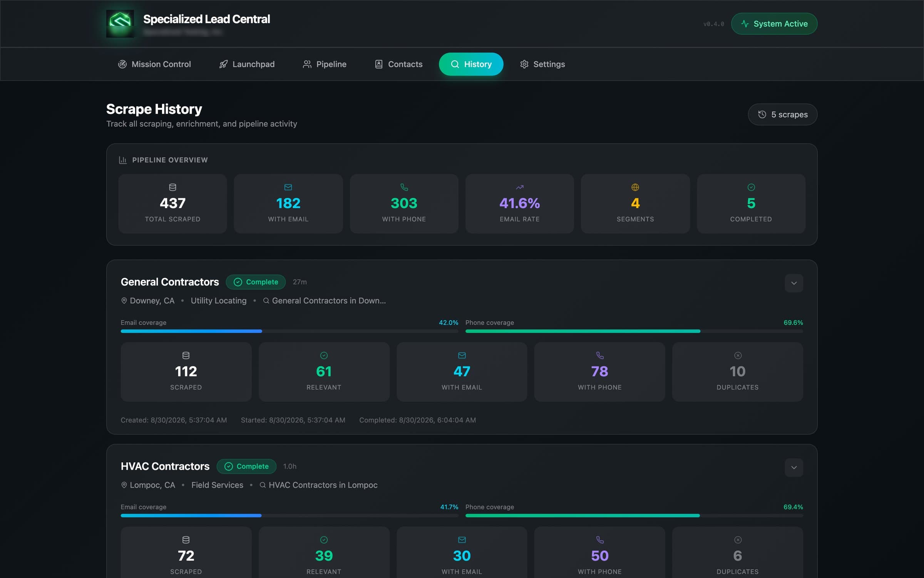Click the X circle icon above 10 Duplicates
Viewport: 924px width, 578px height.
pyautogui.click(x=738, y=355)
